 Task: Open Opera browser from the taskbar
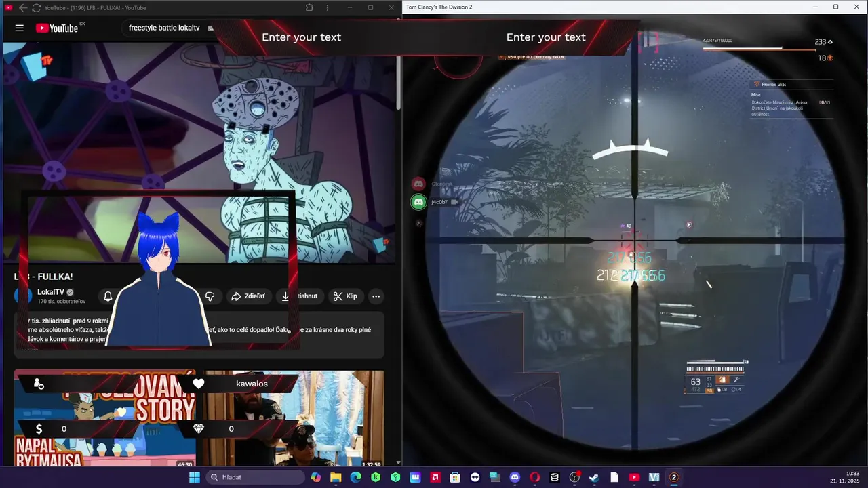534,477
